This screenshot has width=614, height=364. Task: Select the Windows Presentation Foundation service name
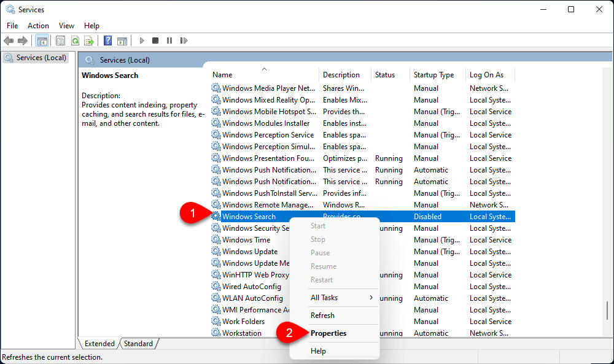coord(268,158)
